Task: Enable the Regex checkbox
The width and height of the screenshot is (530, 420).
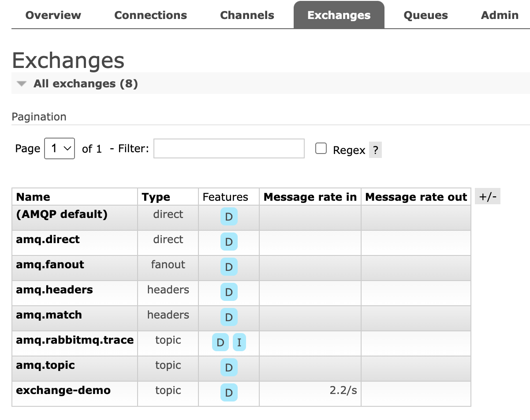Action: click(321, 148)
